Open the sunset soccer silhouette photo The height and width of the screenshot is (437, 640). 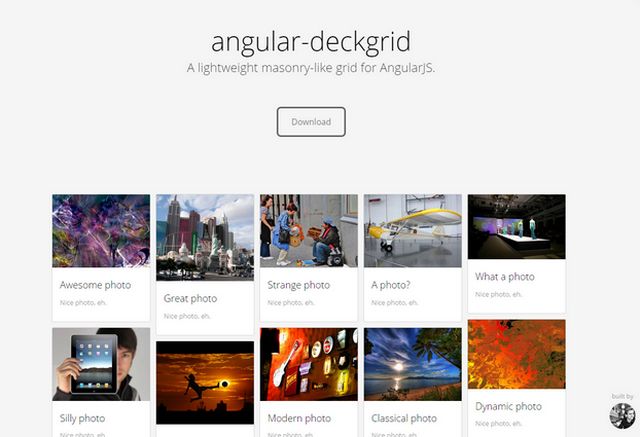(x=205, y=383)
